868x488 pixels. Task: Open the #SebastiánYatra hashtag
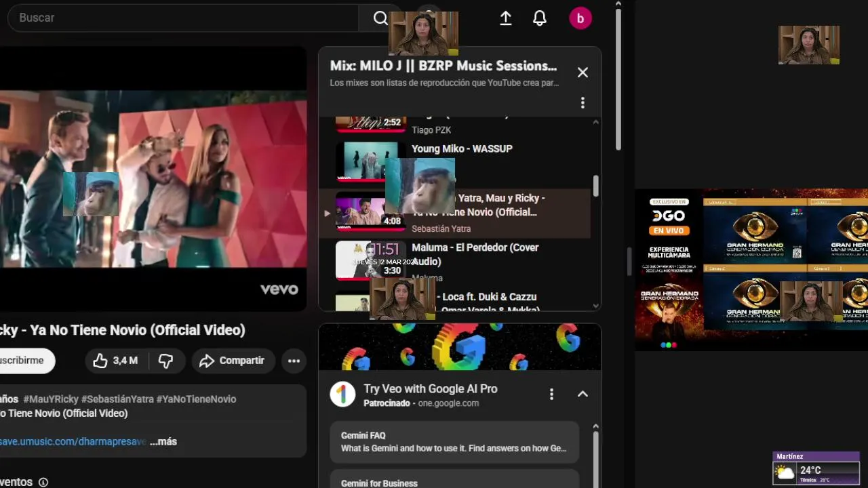pyautogui.click(x=117, y=399)
